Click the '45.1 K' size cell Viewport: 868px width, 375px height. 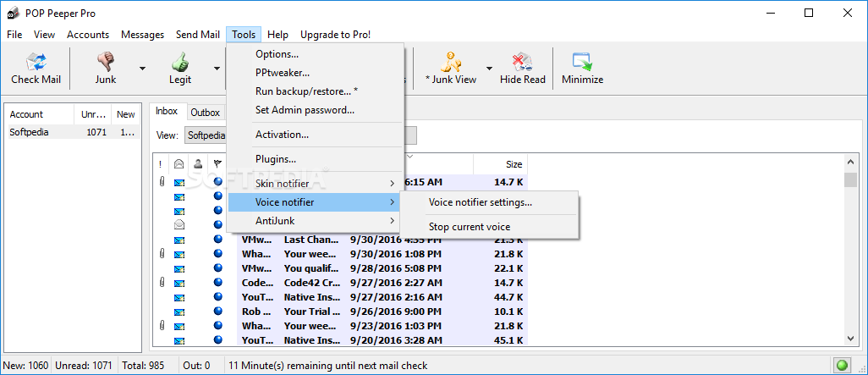pyautogui.click(x=508, y=340)
